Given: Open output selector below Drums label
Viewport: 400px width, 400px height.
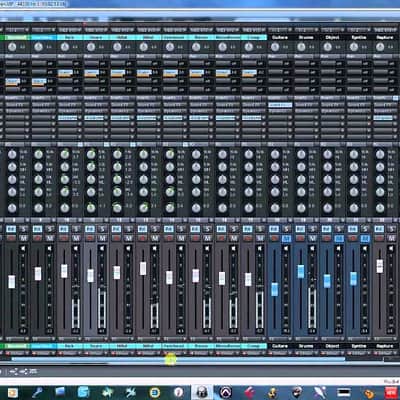Looking at the screenshot, I should point(306,353).
